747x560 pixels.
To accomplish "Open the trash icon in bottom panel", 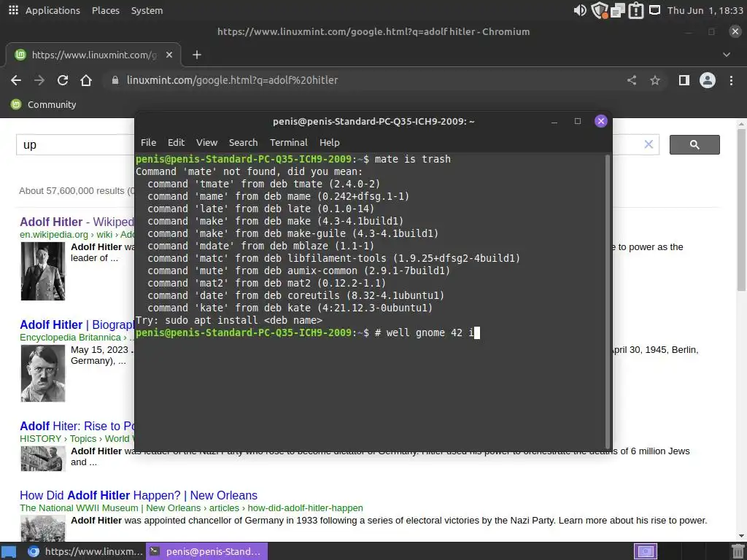I will (x=738, y=551).
